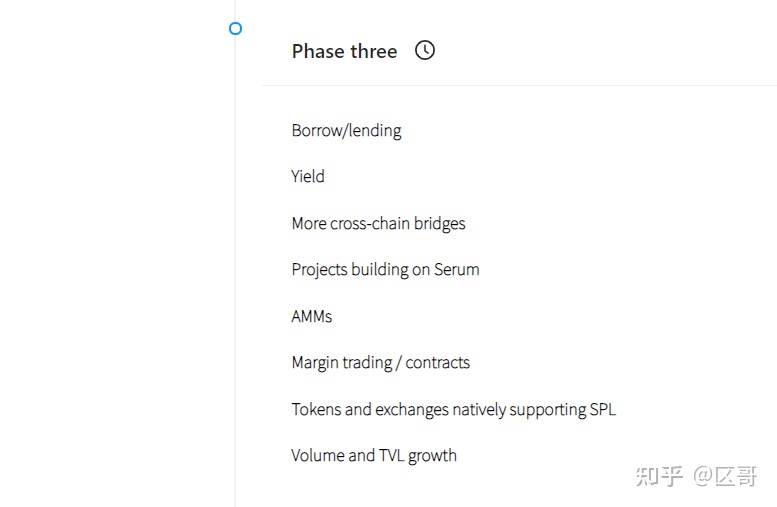Image resolution: width=777 pixels, height=507 pixels.
Task: Select the blue circle timeline marker
Action: (x=235, y=29)
